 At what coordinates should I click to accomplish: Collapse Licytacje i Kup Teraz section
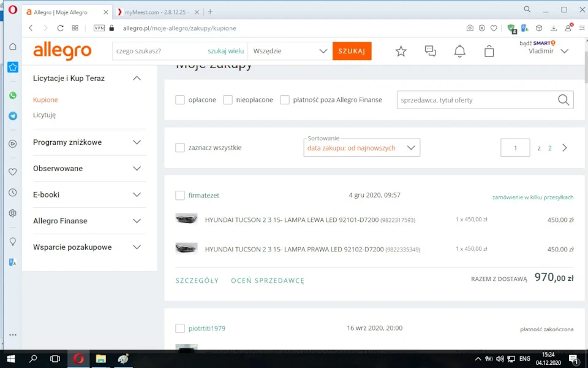137,78
